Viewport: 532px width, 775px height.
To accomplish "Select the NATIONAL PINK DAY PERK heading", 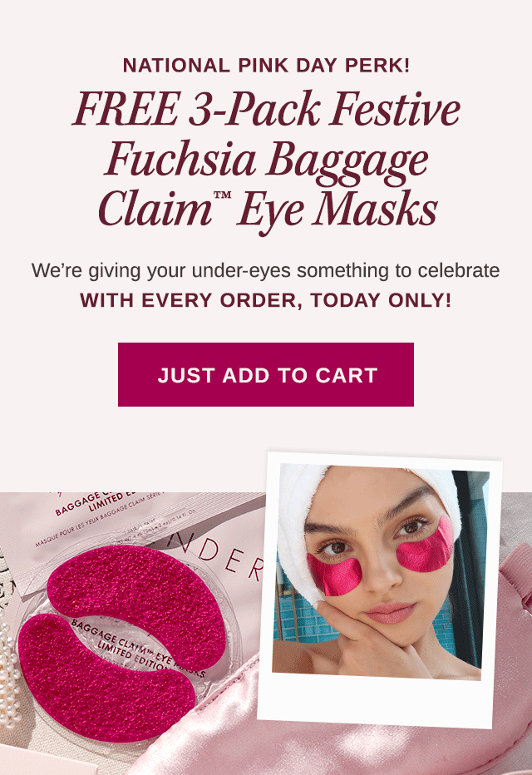I will (x=266, y=66).
